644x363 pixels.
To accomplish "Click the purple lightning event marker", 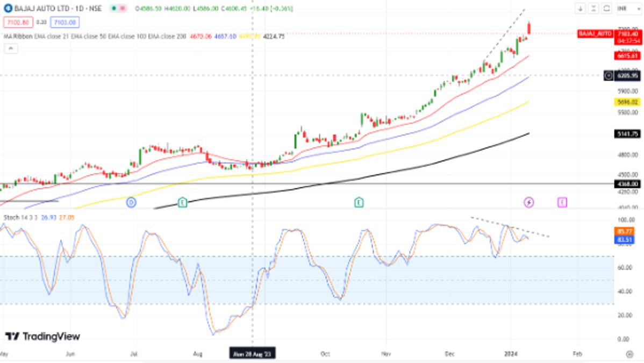I will 528,202.
